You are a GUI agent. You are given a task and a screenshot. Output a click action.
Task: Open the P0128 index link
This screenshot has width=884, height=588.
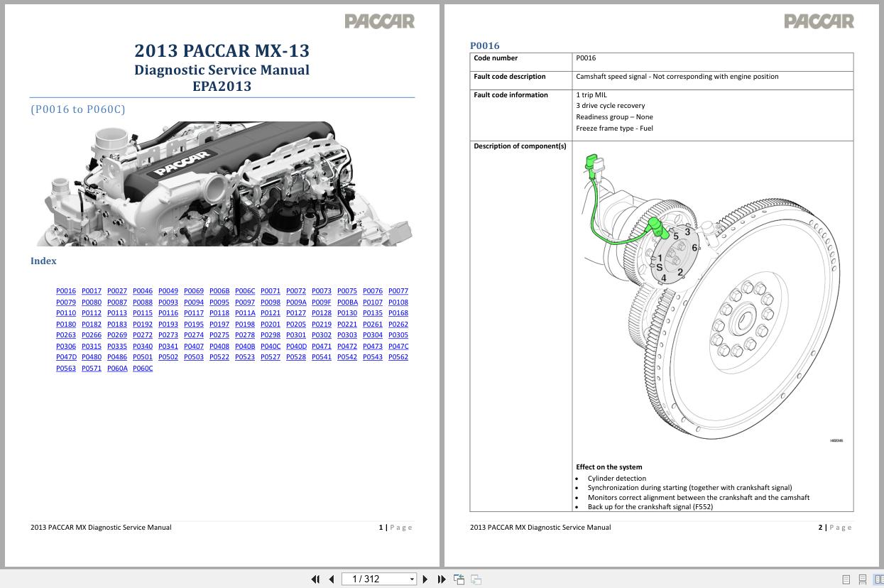tap(322, 313)
